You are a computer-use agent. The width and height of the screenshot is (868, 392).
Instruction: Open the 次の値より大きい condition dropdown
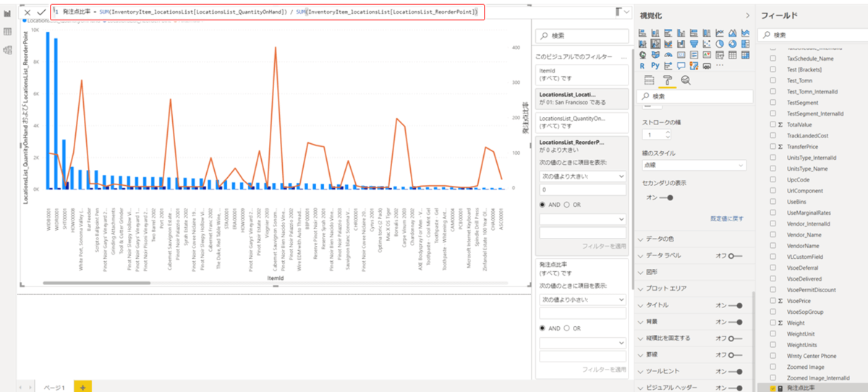[x=582, y=175]
